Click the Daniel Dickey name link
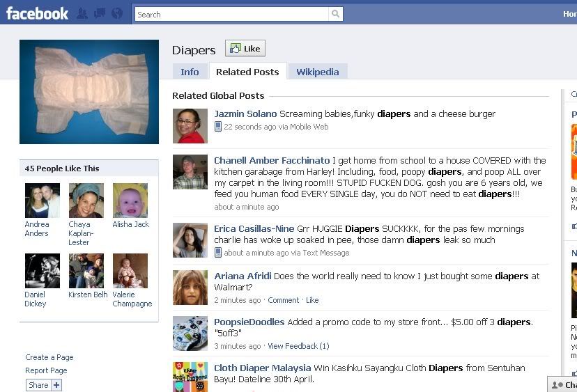The height and width of the screenshot is (392, 577). click(x=36, y=299)
